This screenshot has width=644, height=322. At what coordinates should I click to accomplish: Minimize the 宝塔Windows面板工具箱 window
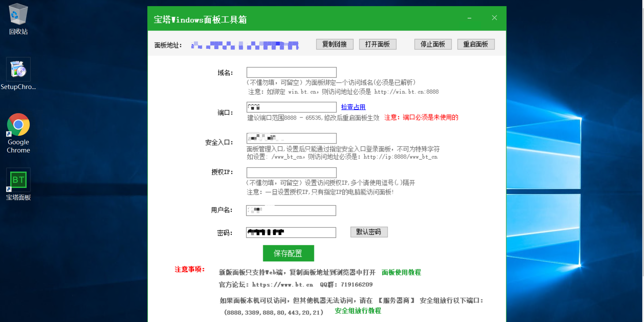click(469, 18)
